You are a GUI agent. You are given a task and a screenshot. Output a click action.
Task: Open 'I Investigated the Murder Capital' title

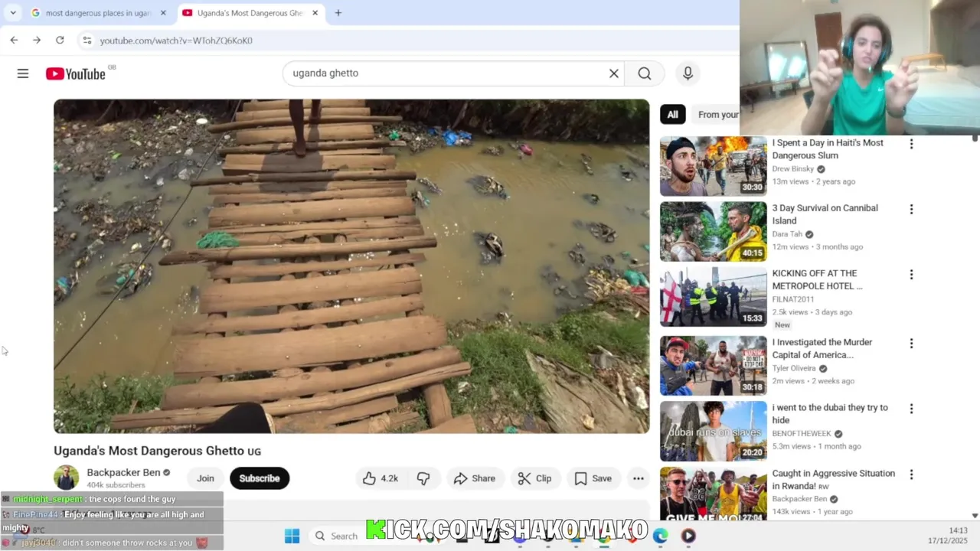pos(822,348)
